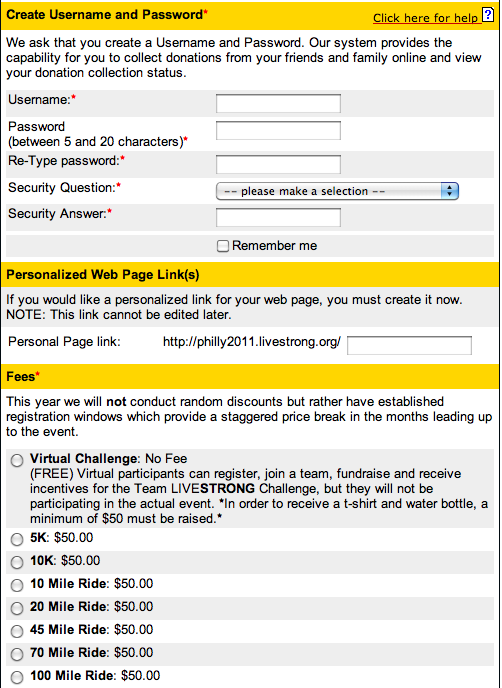The height and width of the screenshot is (688, 502).
Task: Open the Security Question dropdown
Action: tap(337, 191)
